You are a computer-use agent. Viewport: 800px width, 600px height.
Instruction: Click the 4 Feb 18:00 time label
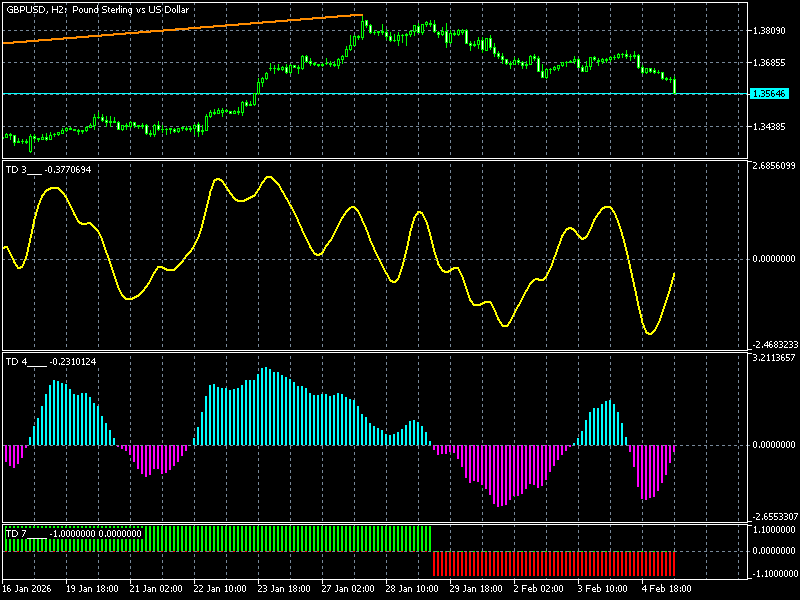(x=666, y=589)
